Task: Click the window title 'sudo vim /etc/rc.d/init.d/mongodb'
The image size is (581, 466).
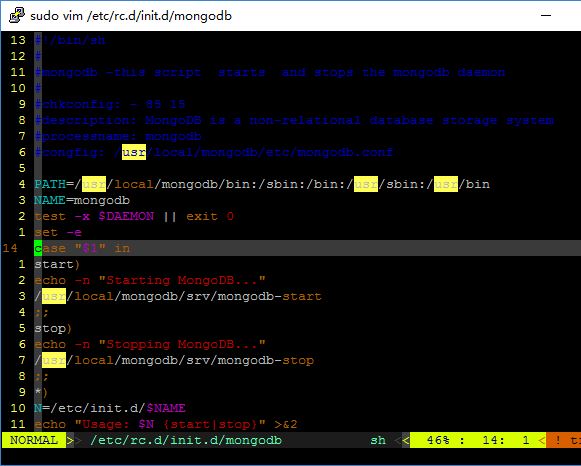Action: 131,16
